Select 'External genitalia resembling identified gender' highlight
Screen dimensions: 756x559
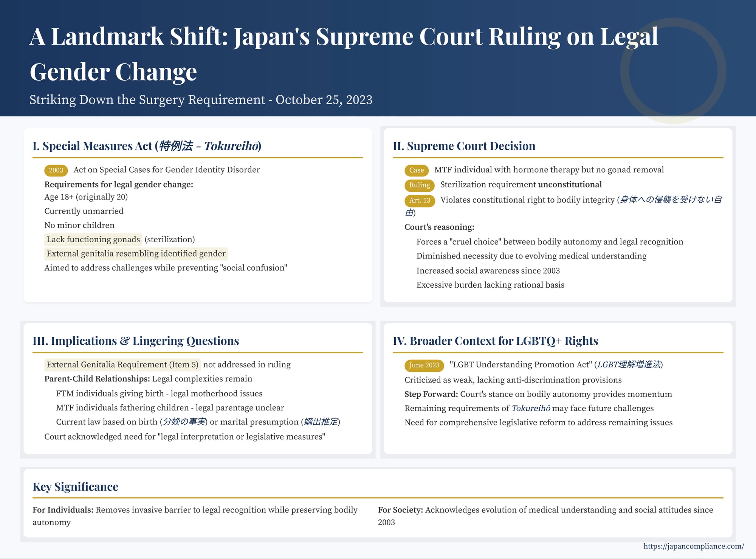coord(136,253)
